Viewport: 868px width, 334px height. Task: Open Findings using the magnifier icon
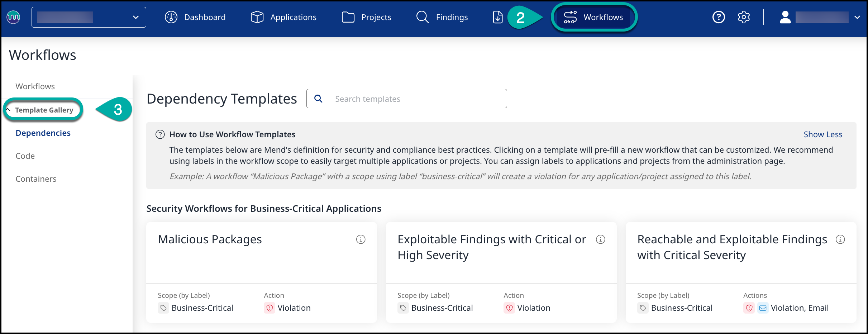422,17
